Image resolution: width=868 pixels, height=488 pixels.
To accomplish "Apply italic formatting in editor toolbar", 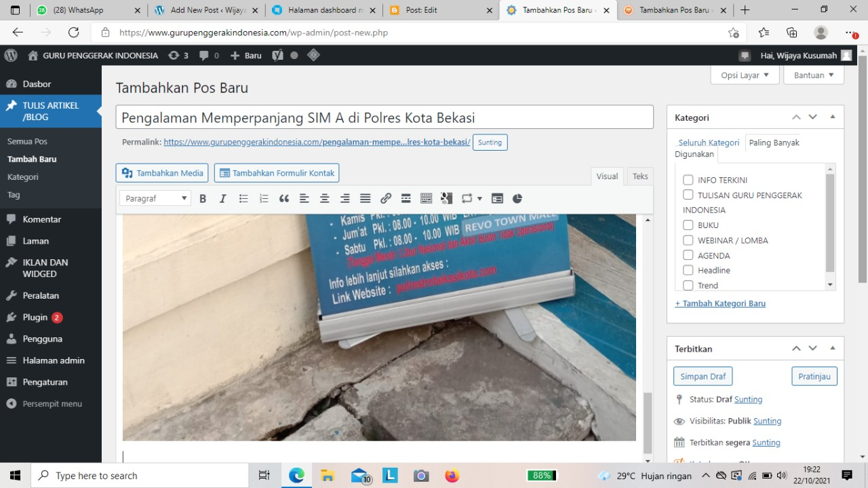I will (x=222, y=199).
